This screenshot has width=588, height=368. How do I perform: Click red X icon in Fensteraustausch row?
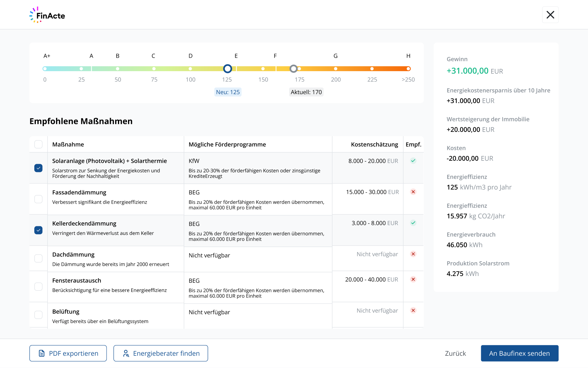pos(413,279)
